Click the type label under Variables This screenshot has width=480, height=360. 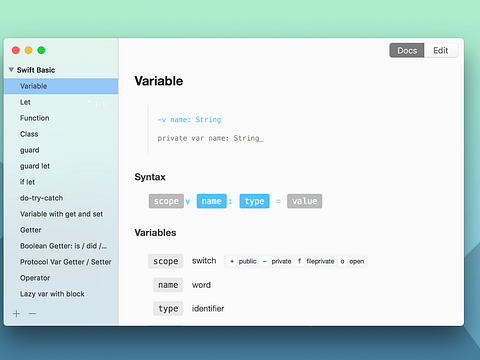168,309
